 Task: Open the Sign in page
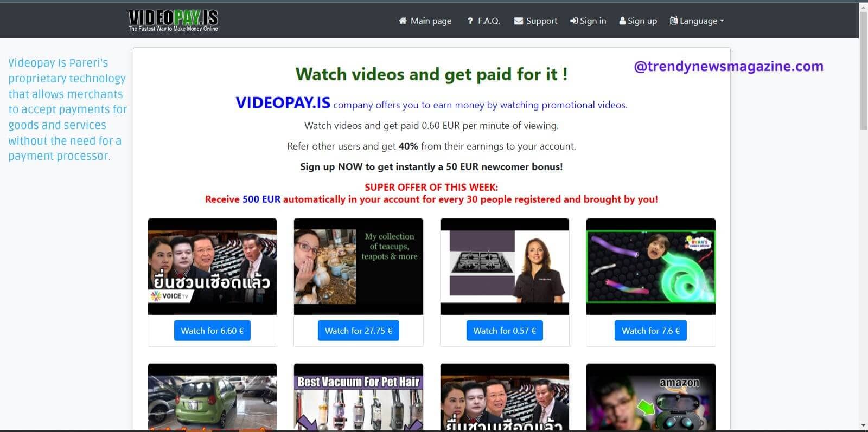click(588, 21)
